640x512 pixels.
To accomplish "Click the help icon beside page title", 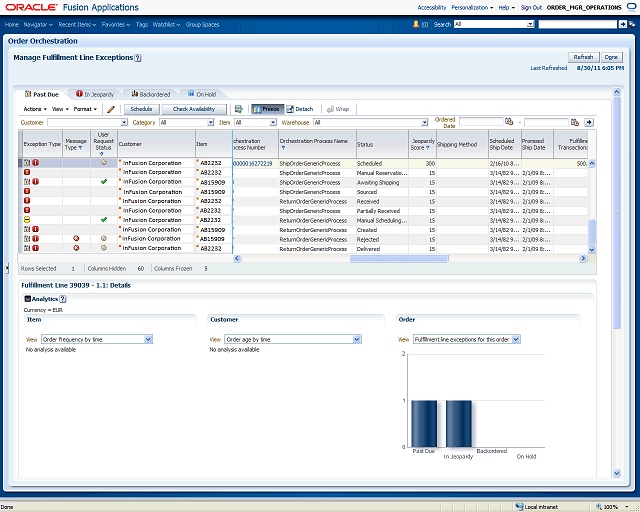I will [138, 58].
